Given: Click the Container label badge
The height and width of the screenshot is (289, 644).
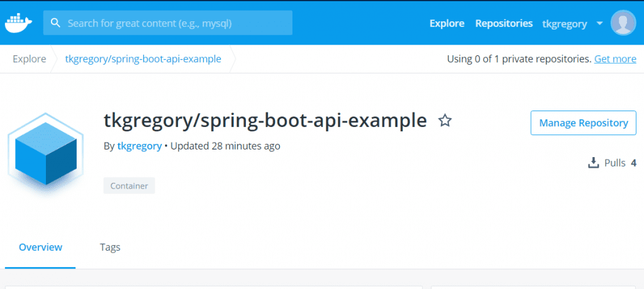Looking at the screenshot, I should pyautogui.click(x=129, y=186).
